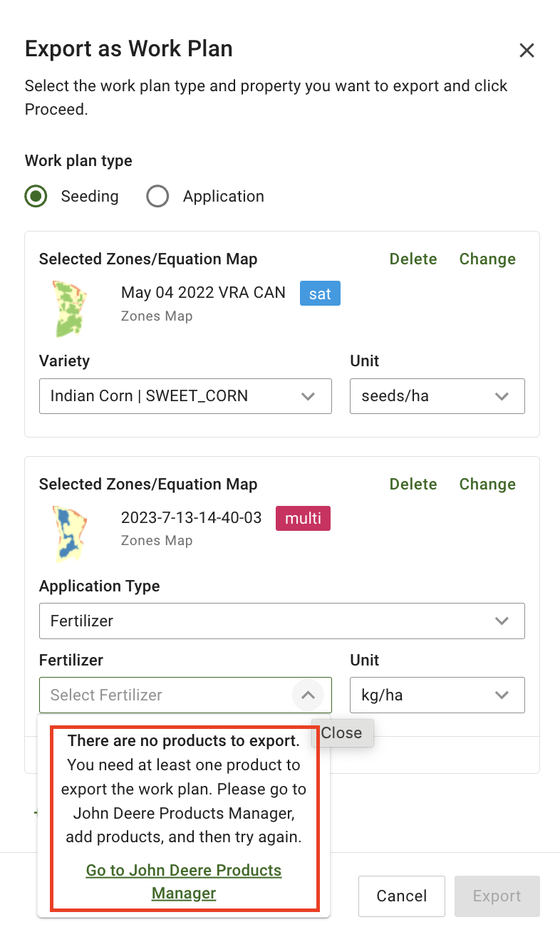Click the red multi badge
The image size is (560, 932).
pos(304,519)
